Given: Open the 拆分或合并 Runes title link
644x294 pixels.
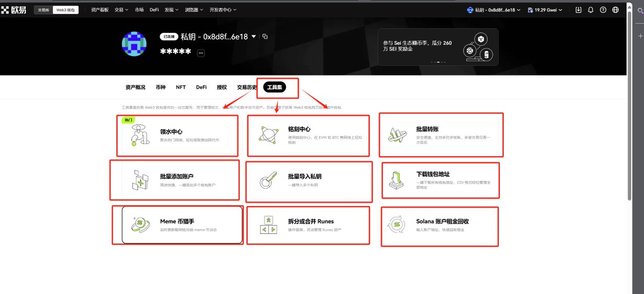Looking at the screenshot, I should (x=311, y=221).
